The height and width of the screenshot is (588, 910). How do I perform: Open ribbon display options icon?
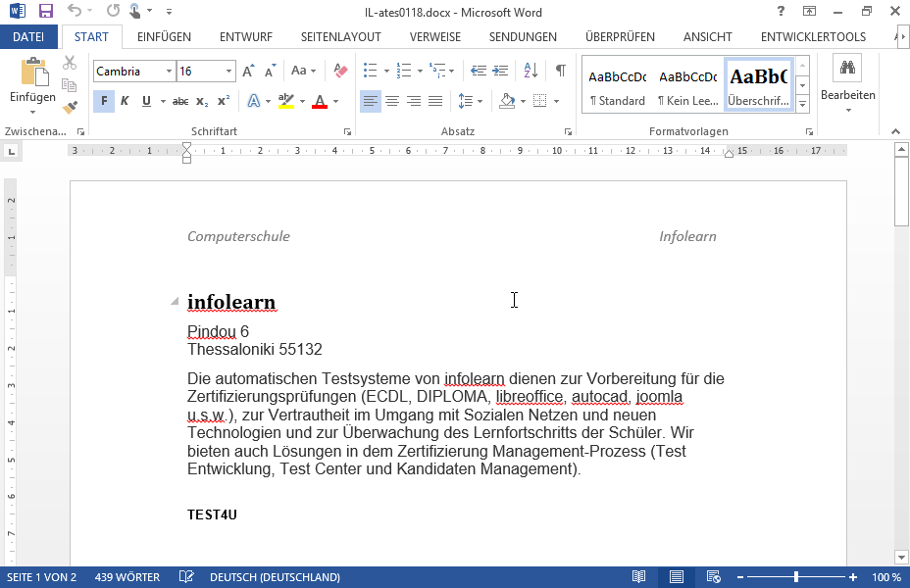tap(809, 11)
